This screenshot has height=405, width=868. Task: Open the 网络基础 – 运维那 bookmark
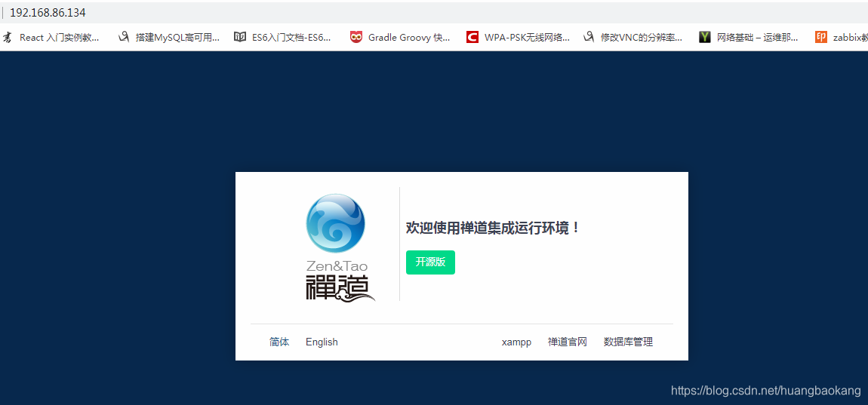[x=749, y=38]
